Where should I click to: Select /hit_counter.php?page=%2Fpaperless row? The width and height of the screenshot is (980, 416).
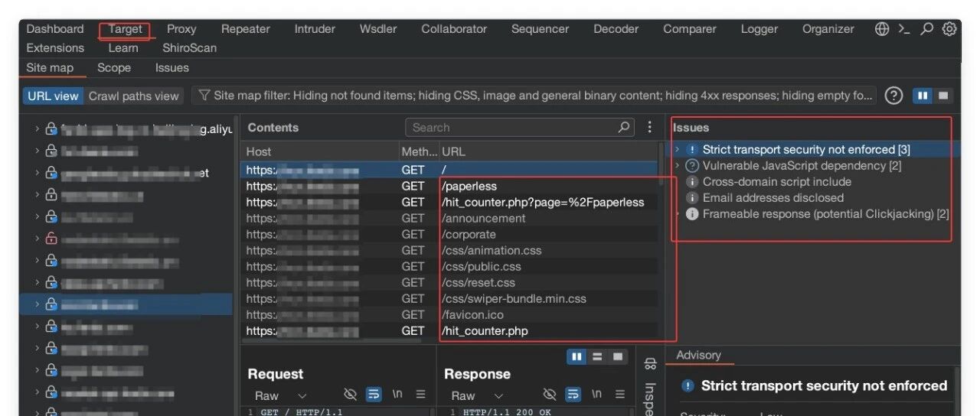click(450, 203)
